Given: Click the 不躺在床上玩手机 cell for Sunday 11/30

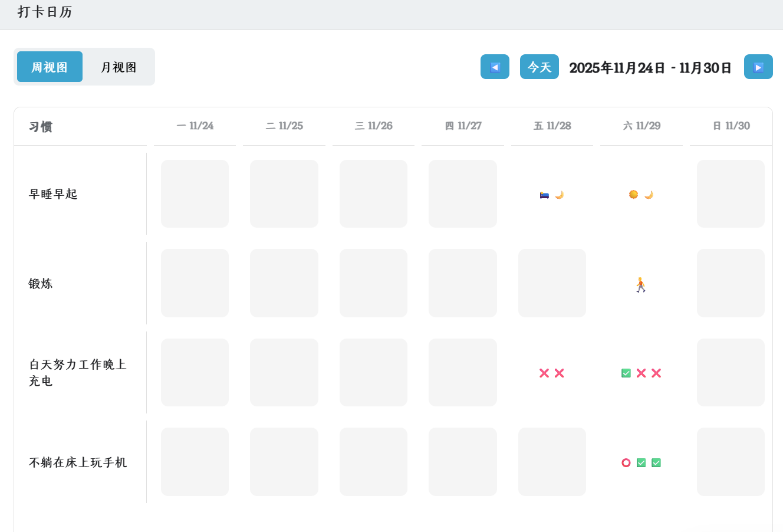Looking at the screenshot, I should click(731, 462).
